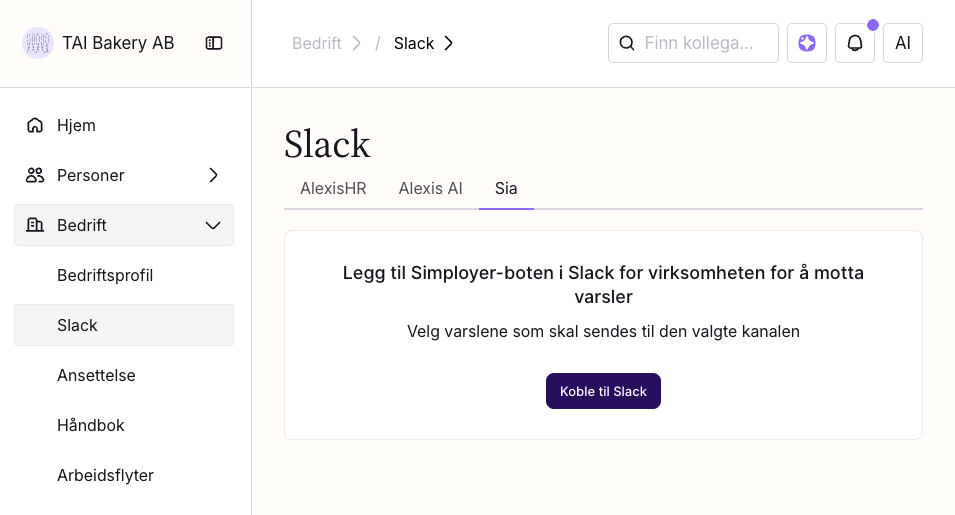Screen dimensions: 955x515
Task: Open the Slack breadcrumb chevron
Action: [x=449, y=43]
